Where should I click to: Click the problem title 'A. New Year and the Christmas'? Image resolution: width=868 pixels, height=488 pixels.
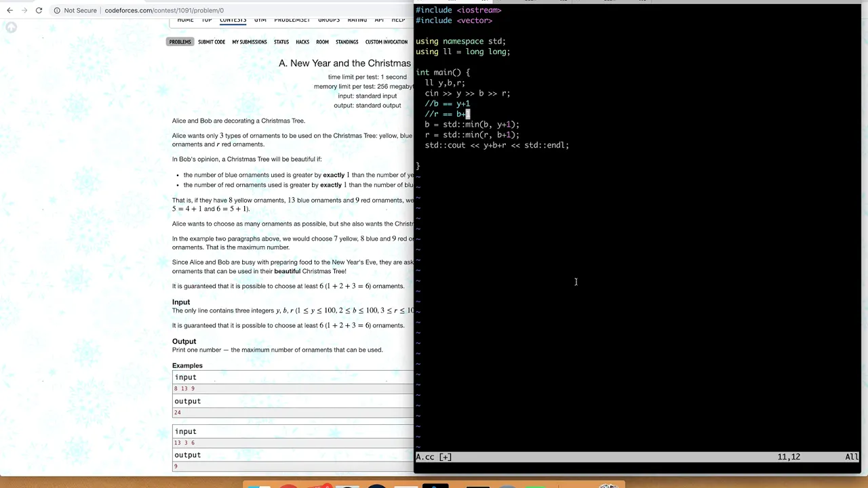coord(344,63)
